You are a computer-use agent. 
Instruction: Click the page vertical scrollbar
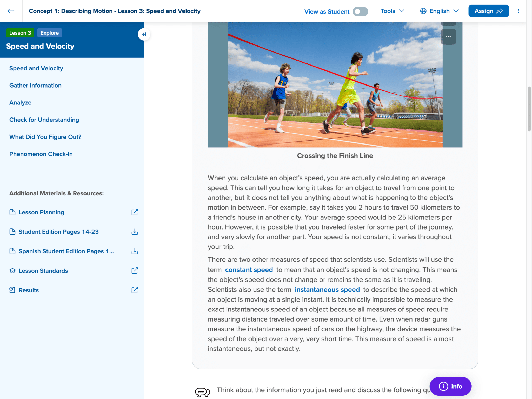[529, 109]
